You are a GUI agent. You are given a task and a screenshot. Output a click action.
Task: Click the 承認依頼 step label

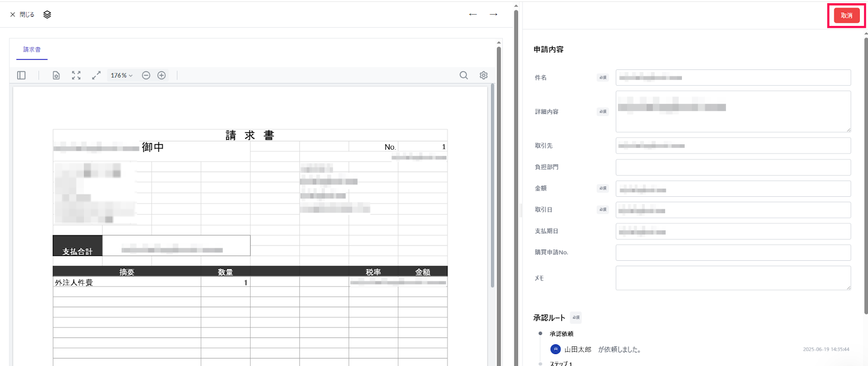tap(561, 333)
